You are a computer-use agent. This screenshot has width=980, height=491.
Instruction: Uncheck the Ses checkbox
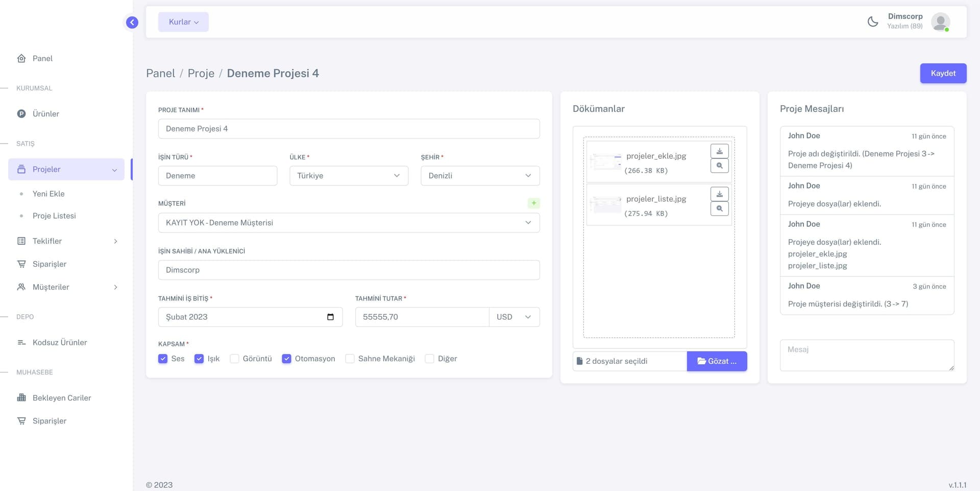(x=163, y=359)
